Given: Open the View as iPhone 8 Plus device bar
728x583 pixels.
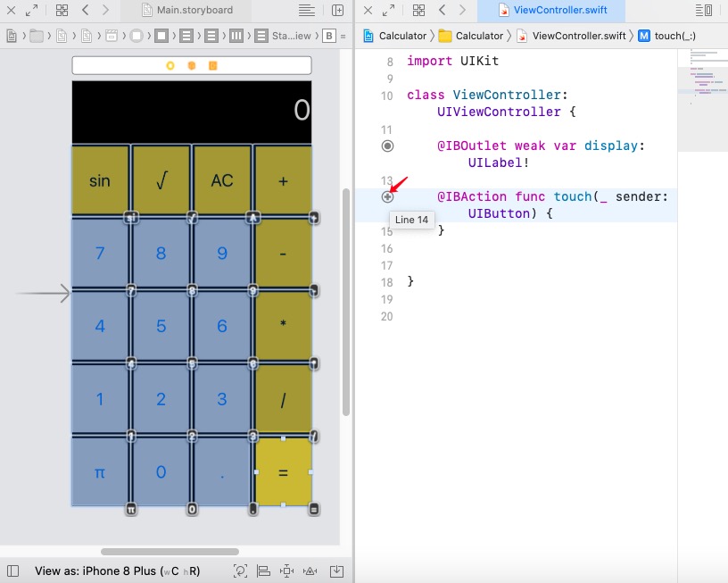Looking at the screenshot, I should (117, 571).
